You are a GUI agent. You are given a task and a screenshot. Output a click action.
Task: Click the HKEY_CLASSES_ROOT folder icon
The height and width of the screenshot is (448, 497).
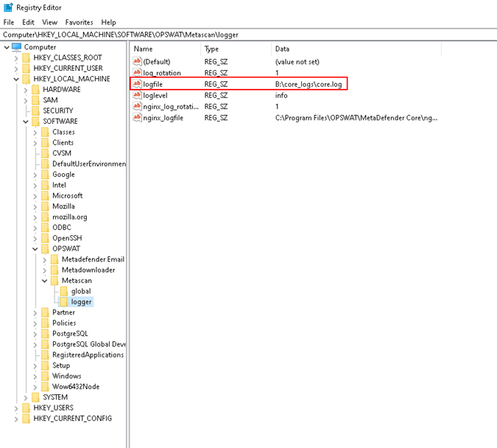click(x=26, y=57)
